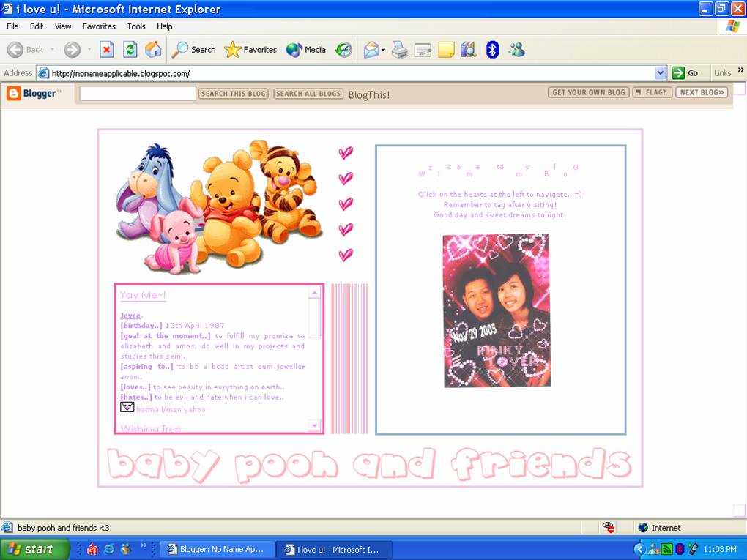Image resolution: width=747 pixels, height=560 pixels.
Task: Open the Forward history dropdown arrow
Action: click(89, 50)
